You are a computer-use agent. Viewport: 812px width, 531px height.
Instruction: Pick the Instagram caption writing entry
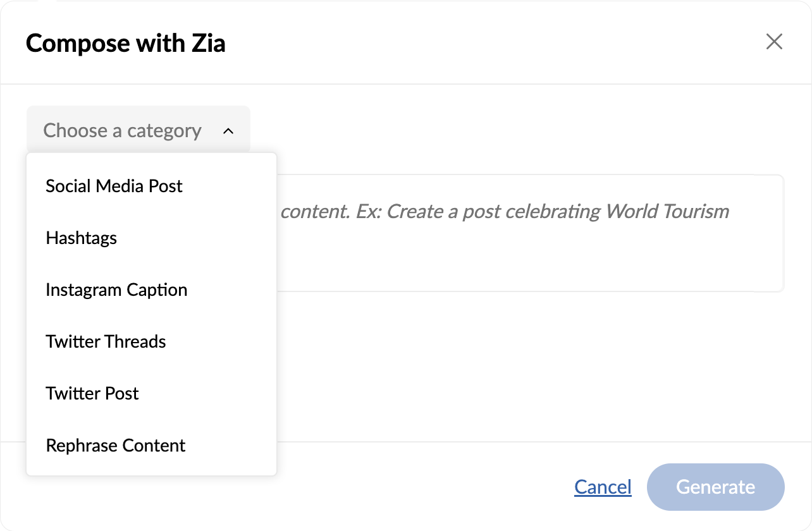pyautogui.click(x=116, y=290)
